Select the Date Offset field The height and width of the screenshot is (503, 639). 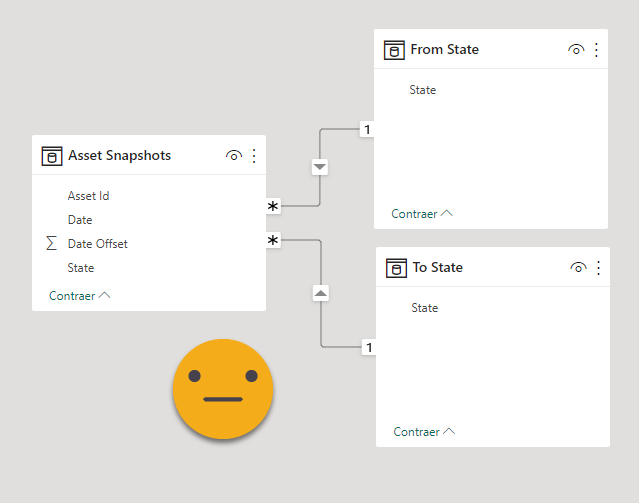[97, 244]
